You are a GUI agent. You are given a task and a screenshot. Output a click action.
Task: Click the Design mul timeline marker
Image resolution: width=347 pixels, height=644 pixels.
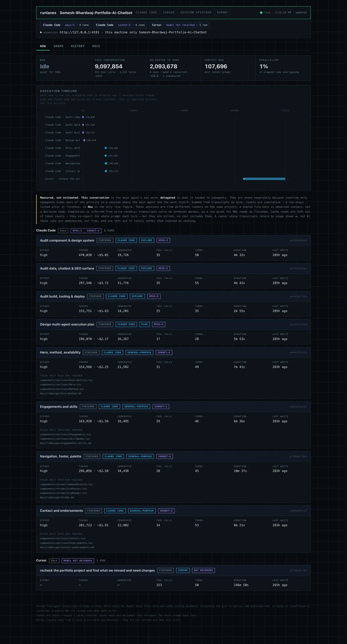(x=84, y=140)
